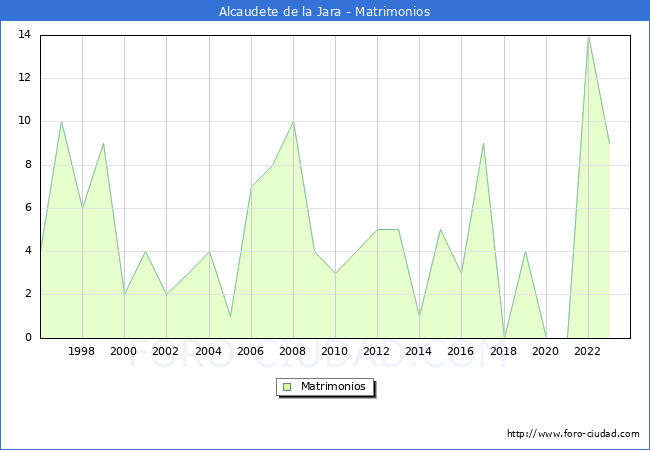Select the 2022 peak at 14 marriages
The height and width of the screenshot is (450, 650).
tap(588, 36)
